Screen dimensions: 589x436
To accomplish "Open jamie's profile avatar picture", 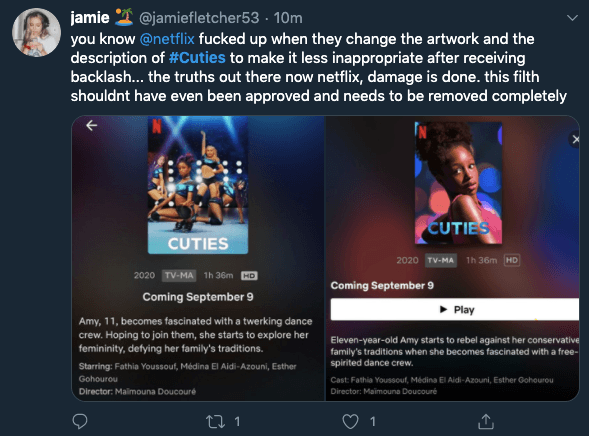I will point(36,33).
